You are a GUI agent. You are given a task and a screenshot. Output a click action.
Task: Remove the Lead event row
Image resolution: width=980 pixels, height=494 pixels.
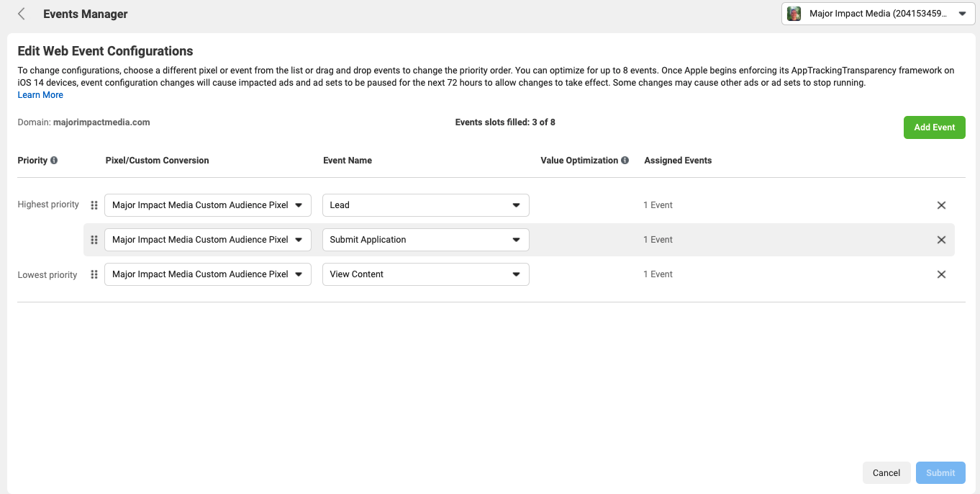pos(941,205)
